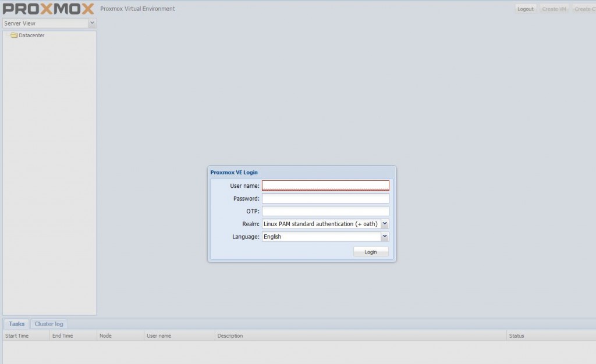Focus the User name login field
Viewport: 596px width, 364px height.
tap(325, 185)
